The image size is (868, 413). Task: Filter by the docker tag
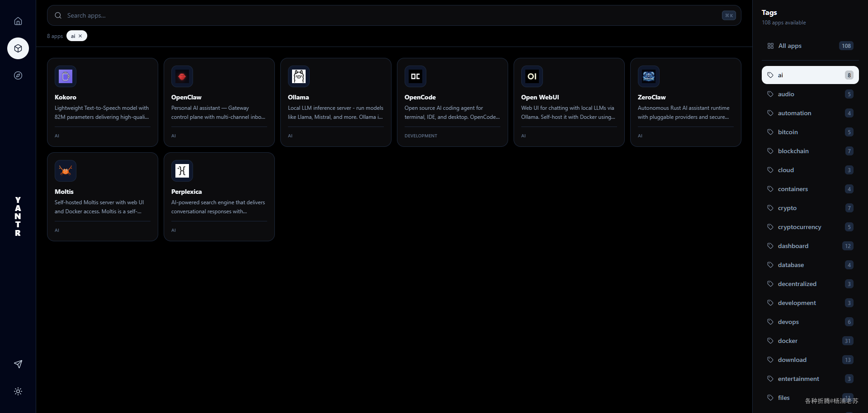(810, 341)
